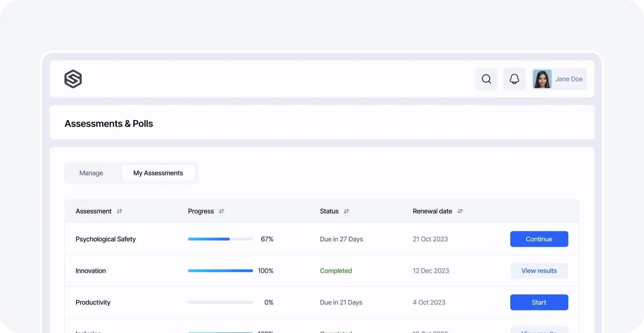644x333 pixels.
Task: Select the Psychological Safety row name
Action: click(x=106, y=239)
